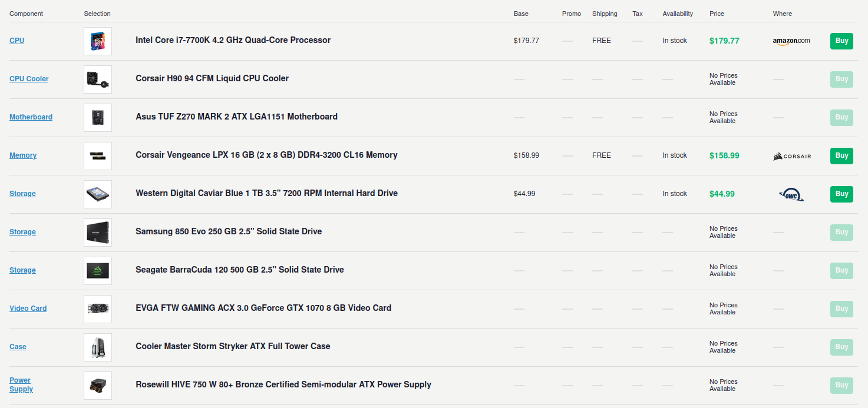Click the Power Supply component link

pyautogui.click(x=21, y=384)
